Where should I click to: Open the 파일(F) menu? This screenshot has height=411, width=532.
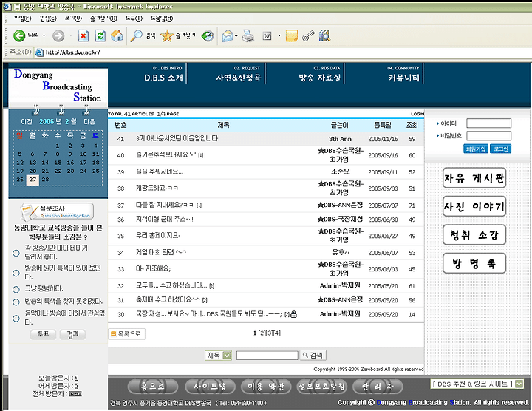point(22,18)
